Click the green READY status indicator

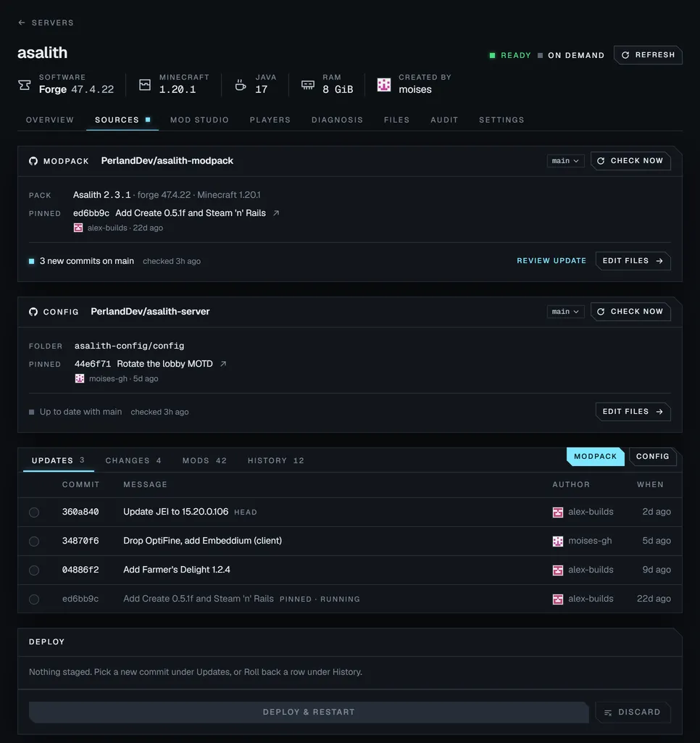(x=510, y=55)
